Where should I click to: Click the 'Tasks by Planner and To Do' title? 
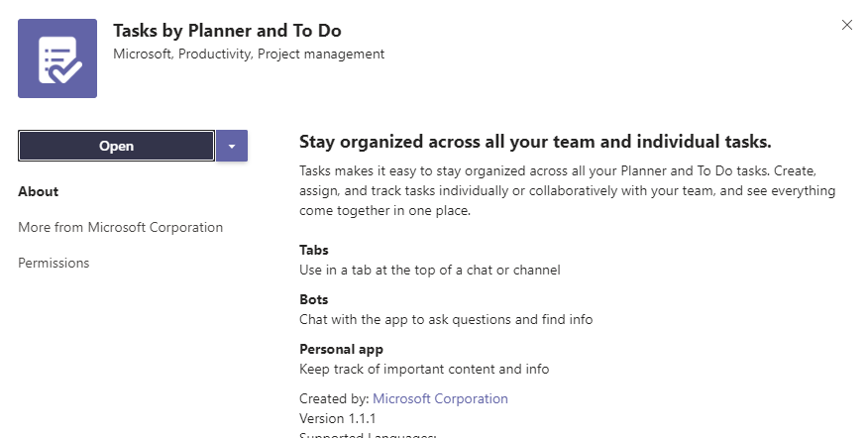(x=227, y=31)
